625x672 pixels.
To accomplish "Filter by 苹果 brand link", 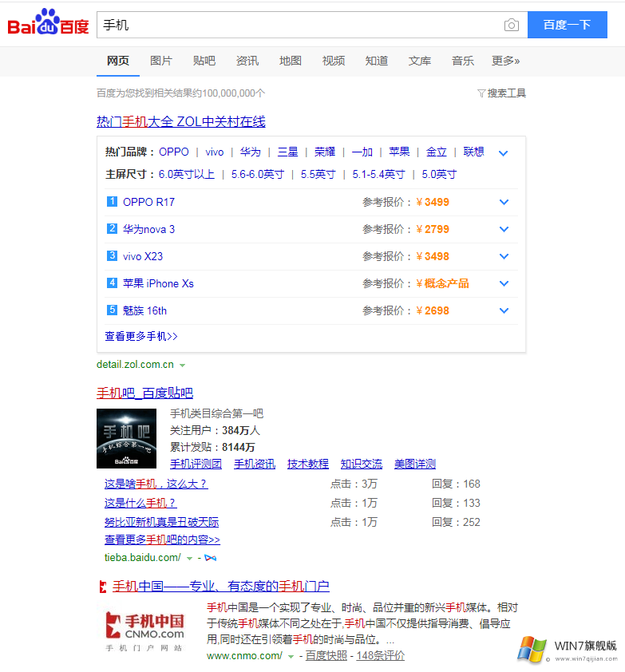I will (x=399, y=152).
